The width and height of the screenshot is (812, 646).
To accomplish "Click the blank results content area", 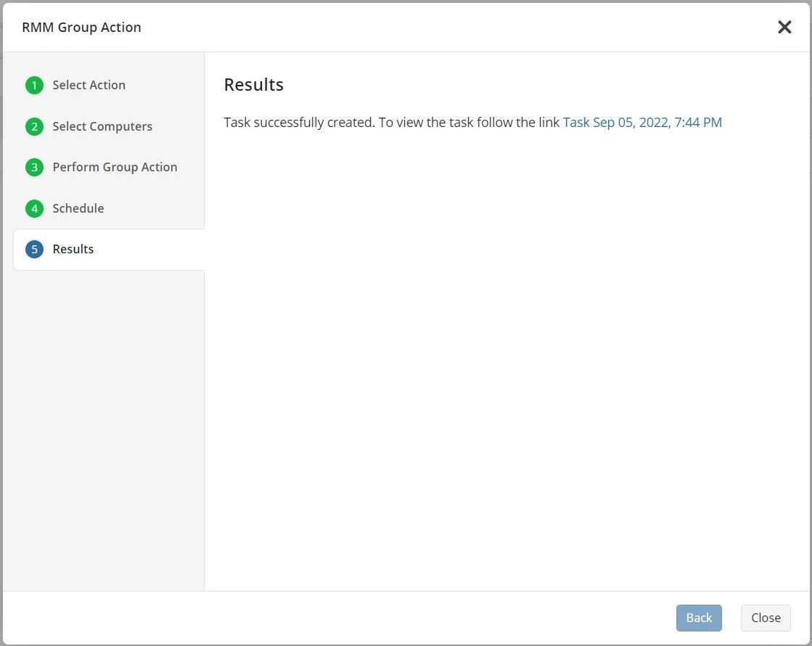I will 507,363.
